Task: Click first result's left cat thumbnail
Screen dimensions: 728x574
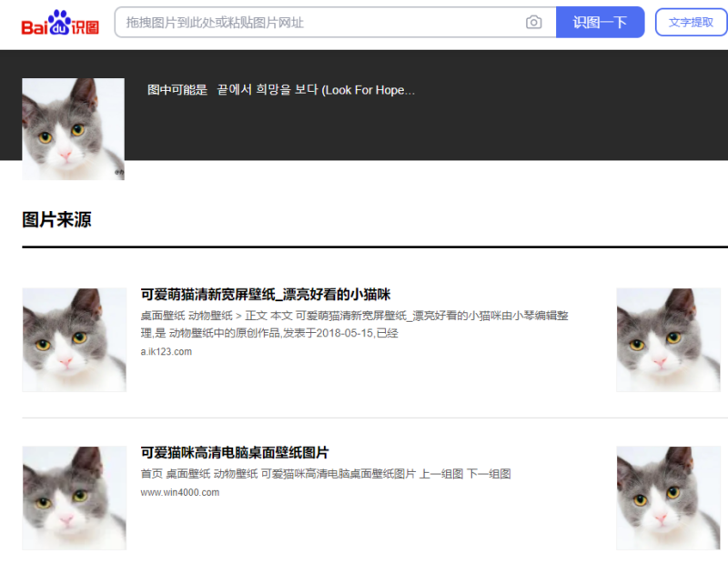Action: click(x=74, y=339)
